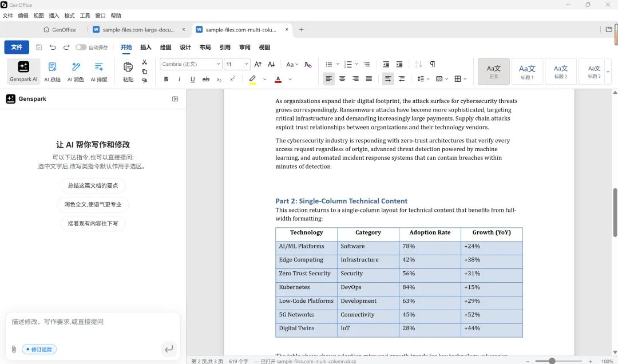The image size is (618, 364).
Task: Click the copy icon below scissors
Action: (x=145, y=72)
